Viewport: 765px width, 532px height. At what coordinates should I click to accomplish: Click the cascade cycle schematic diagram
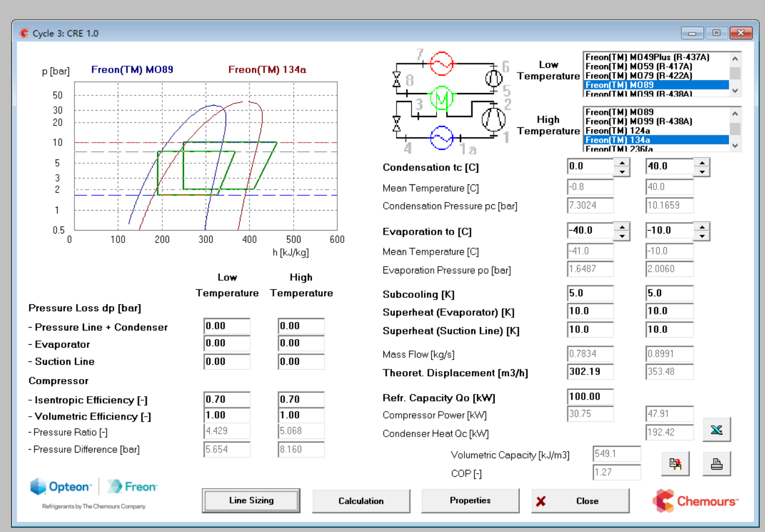[x=451, y=103]
